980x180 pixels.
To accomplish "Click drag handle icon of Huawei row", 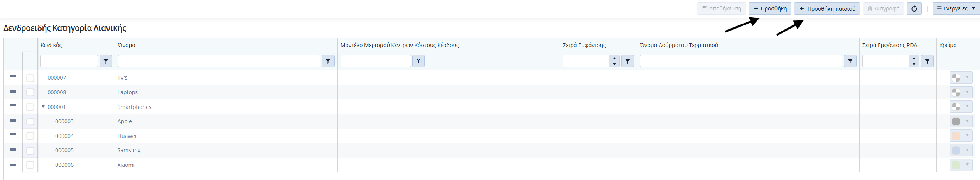I will [x=13, y=135].
